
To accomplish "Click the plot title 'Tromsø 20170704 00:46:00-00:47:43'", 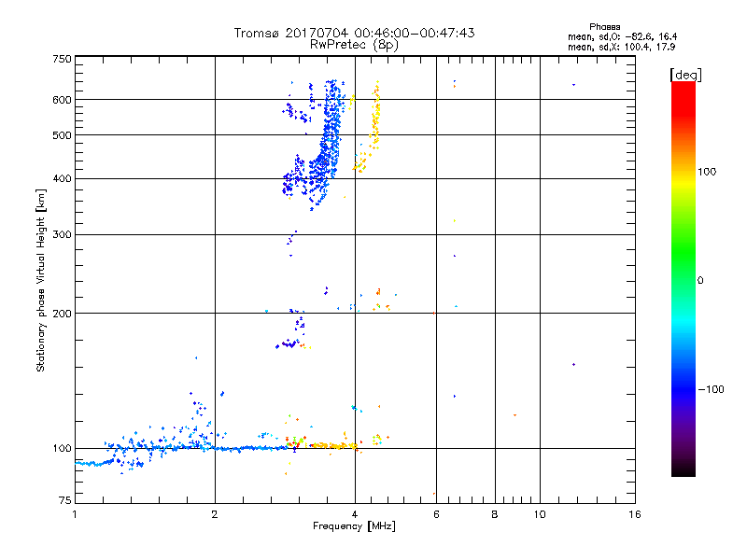I will (x=354, y=33).
